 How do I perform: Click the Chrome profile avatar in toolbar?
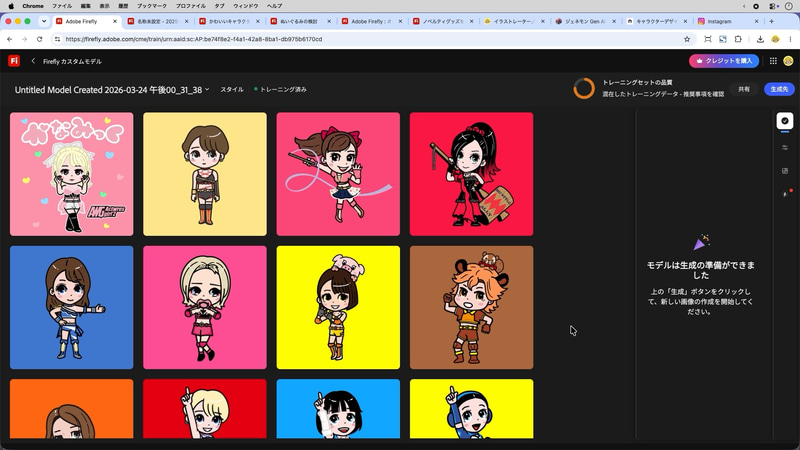(776, 39)
